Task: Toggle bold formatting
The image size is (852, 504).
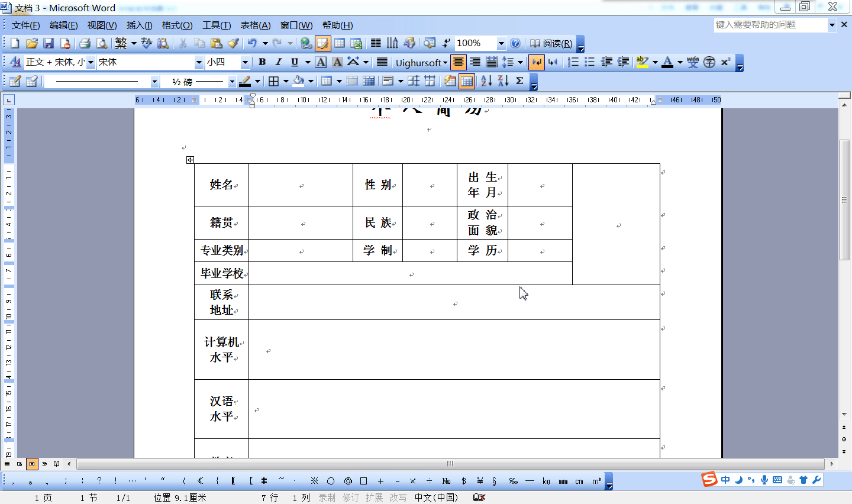Action: click(x=261, y=62)
